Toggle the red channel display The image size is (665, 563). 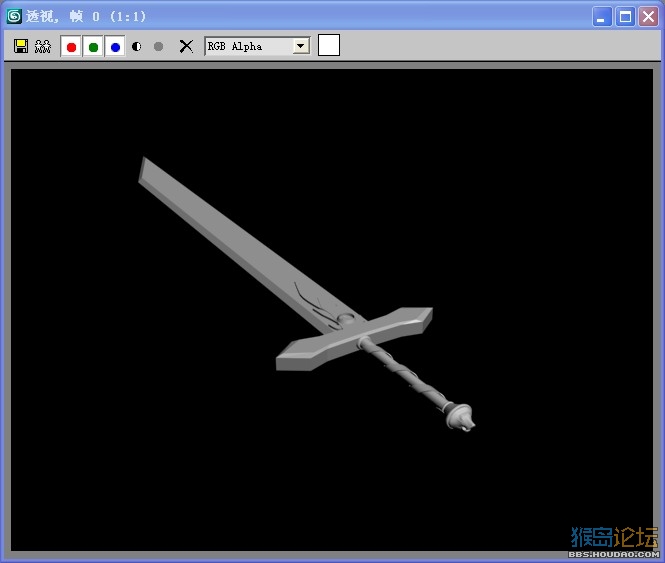pos(71,47)
